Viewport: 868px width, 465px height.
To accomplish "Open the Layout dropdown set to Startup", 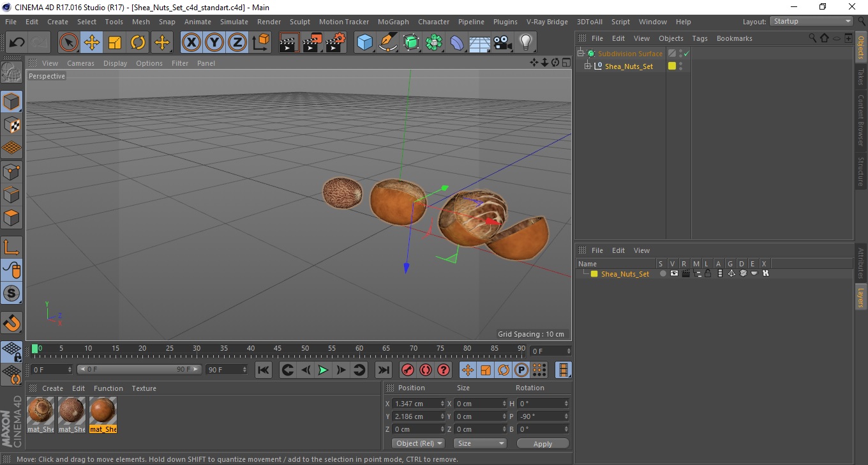I will [812, 21].
